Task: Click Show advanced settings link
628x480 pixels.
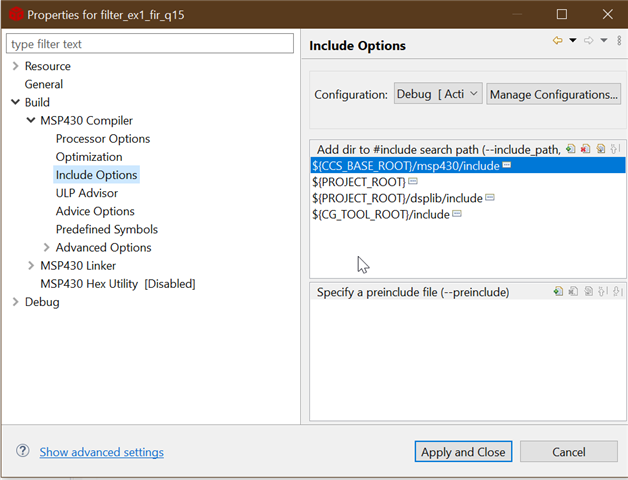Action: pyautogui.click(x=101, y=452)
